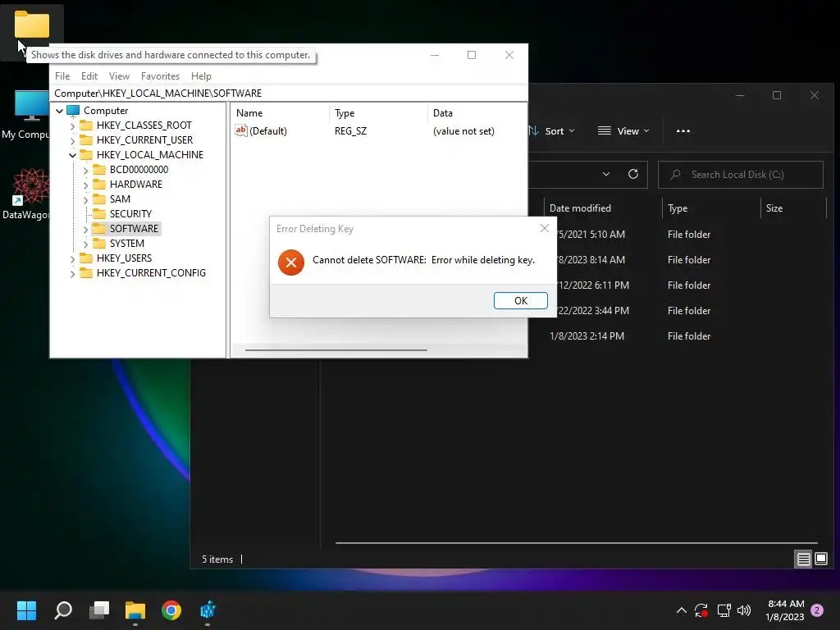
Task: Select the HKEY_CURRENT_CONFIG key label
Action: 151,272
